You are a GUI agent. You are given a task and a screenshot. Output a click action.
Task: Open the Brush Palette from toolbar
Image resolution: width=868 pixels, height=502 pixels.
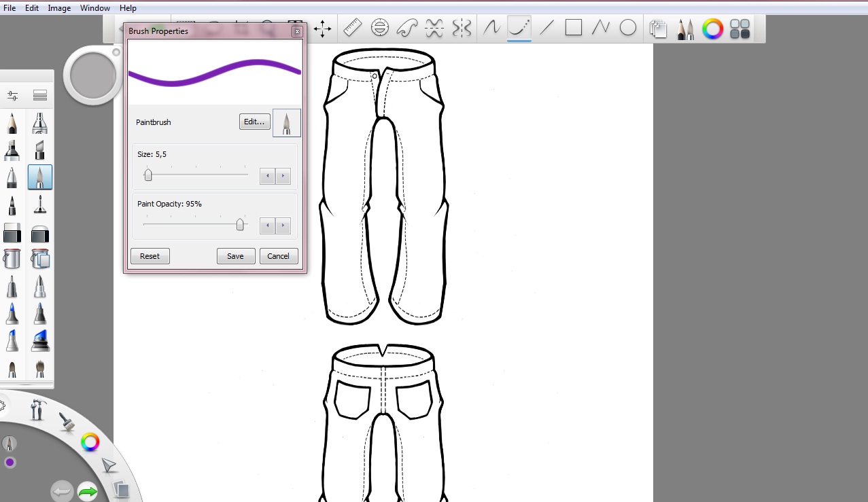685,29
